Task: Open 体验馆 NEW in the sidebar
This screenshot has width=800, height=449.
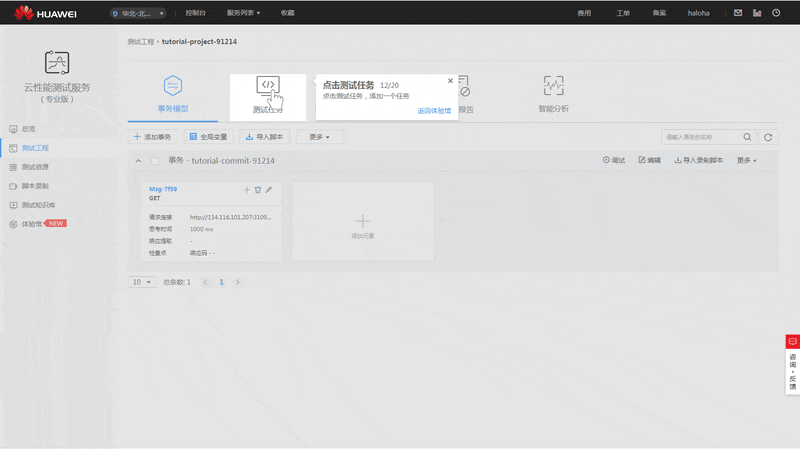Action: click(x=38, y=224)
